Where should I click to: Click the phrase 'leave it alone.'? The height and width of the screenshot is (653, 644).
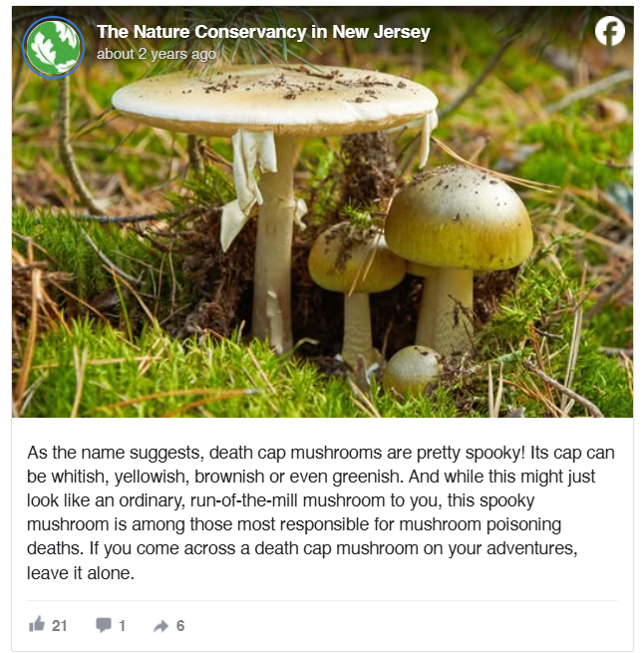(81, 573)
